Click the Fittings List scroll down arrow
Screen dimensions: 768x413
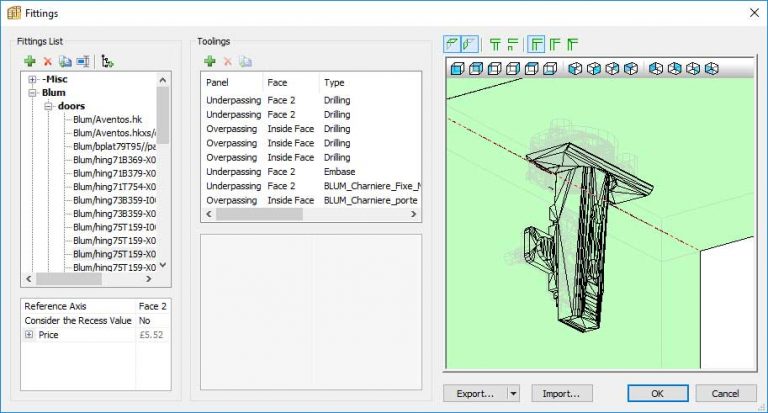(x=163, y=265)
